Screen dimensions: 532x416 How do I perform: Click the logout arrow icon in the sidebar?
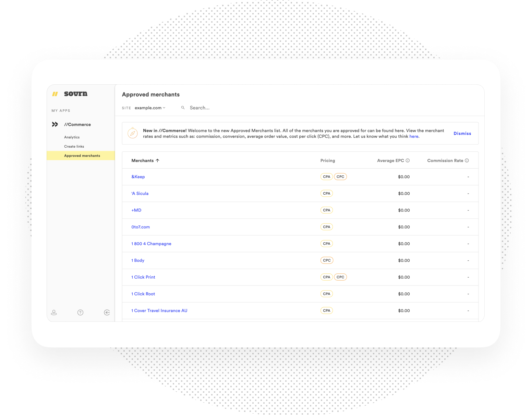click(x=107, y=312)
